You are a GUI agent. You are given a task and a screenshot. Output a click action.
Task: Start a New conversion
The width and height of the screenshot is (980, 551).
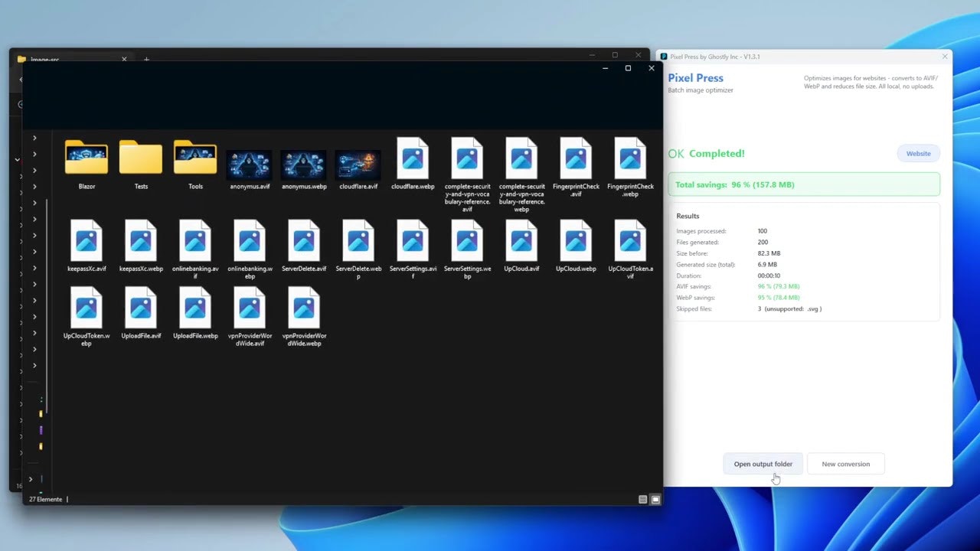[x=845, y=464]
